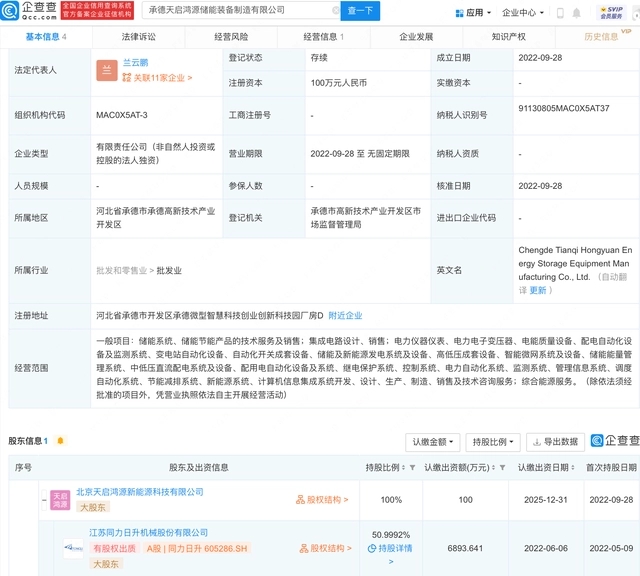Screen dimensions: 640x576
Task: Click the 天启鸿源 shareholder logo
Action: click(60, 498)
